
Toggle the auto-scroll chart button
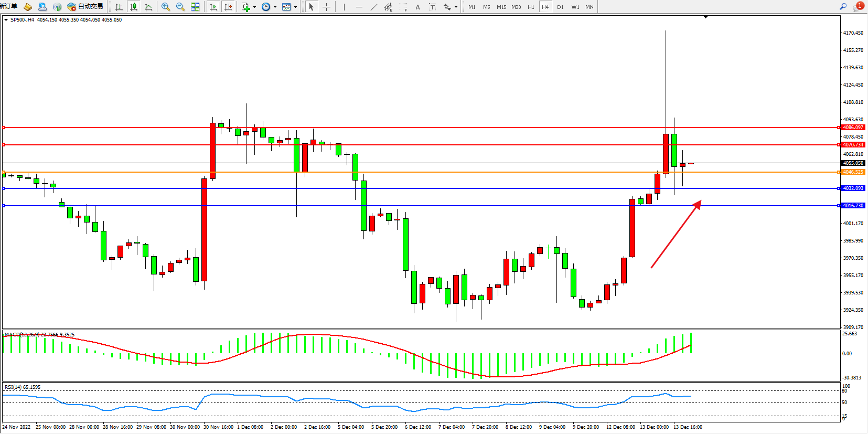point(213,7)
